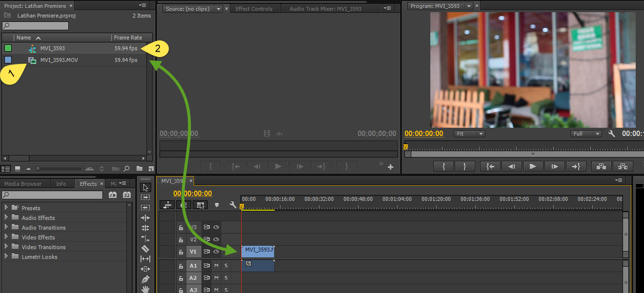Click Find magnifier icon in Project panel

(x=126, y=169)
